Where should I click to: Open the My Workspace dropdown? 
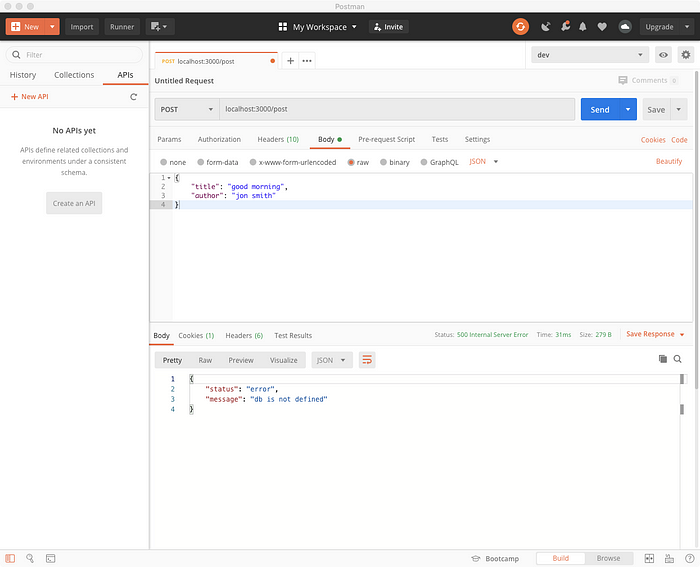point(318,27)
